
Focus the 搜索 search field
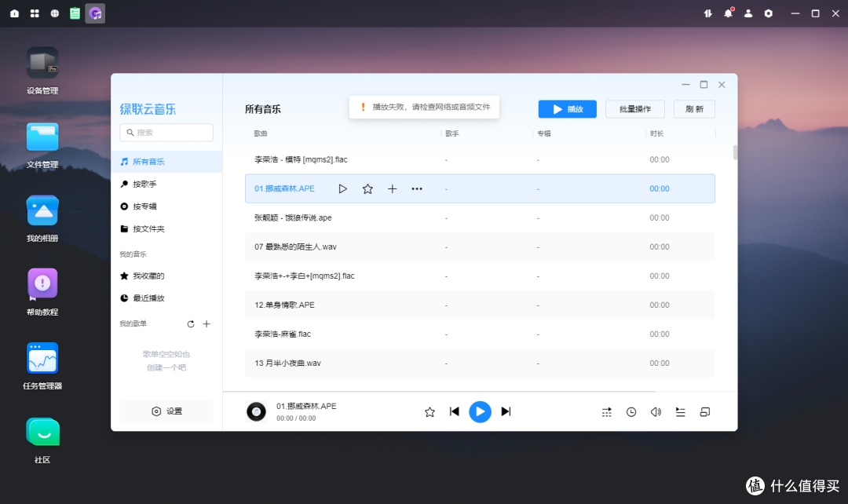166,133
